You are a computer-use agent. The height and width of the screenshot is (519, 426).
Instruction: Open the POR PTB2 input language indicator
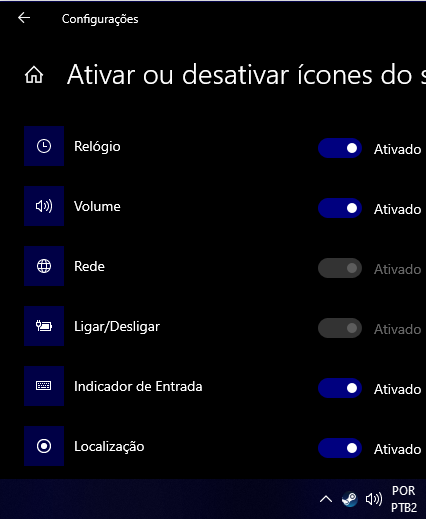[404, 499]
